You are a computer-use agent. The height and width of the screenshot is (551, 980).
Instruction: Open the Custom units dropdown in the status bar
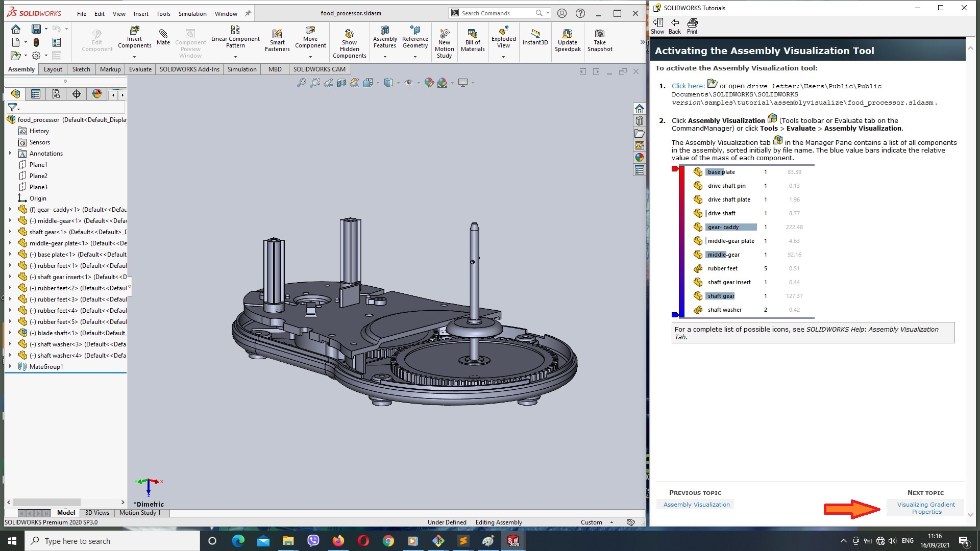click(x=611, y=522)
